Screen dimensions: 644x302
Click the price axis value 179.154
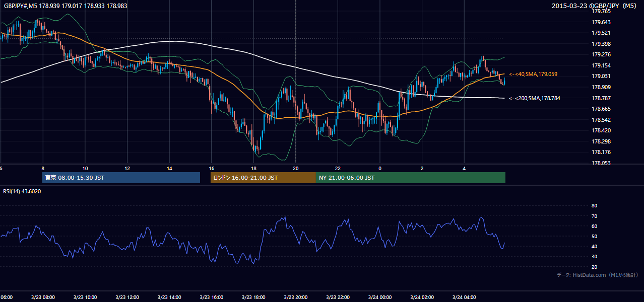[601, 65]
